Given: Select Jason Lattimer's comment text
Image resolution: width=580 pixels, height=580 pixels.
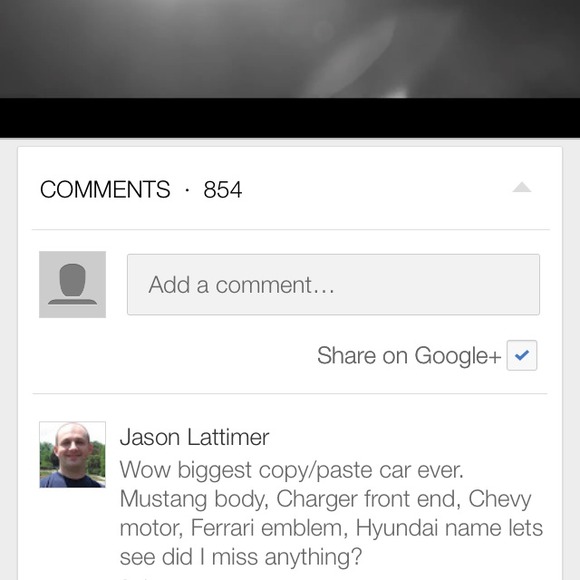Looking at the screenshot, I should [x=331, y=513].
